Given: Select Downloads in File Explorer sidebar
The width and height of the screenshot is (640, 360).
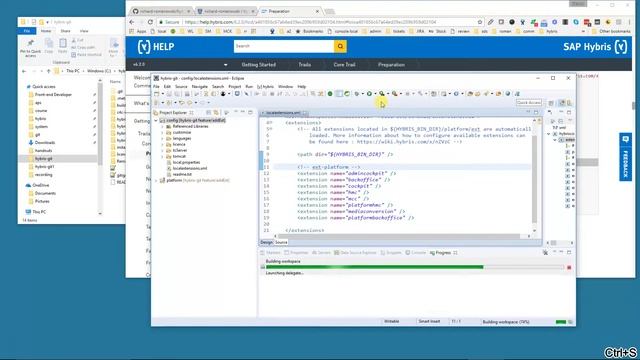Looking at the screenshot, I should (x=44, y=142).
